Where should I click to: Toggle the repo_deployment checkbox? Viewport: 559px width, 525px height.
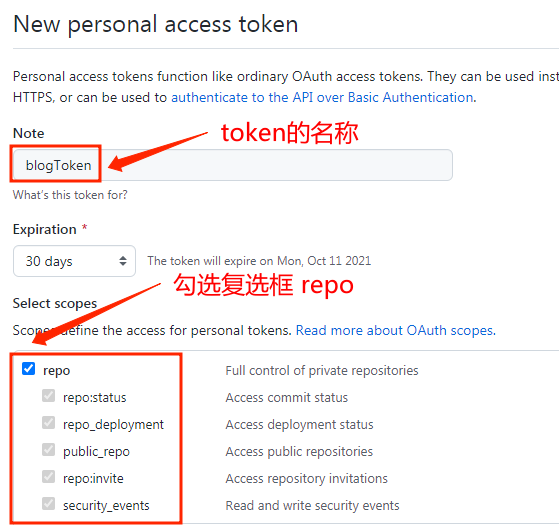[48, 423]
